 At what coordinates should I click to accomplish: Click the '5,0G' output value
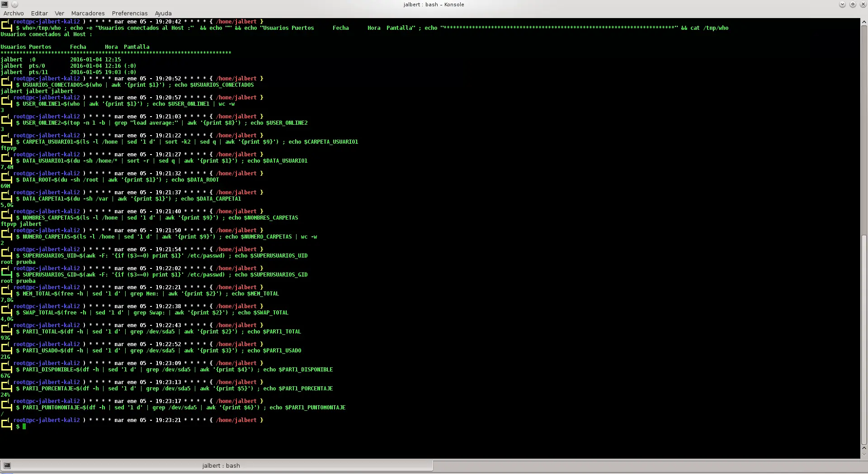point(7,205)
